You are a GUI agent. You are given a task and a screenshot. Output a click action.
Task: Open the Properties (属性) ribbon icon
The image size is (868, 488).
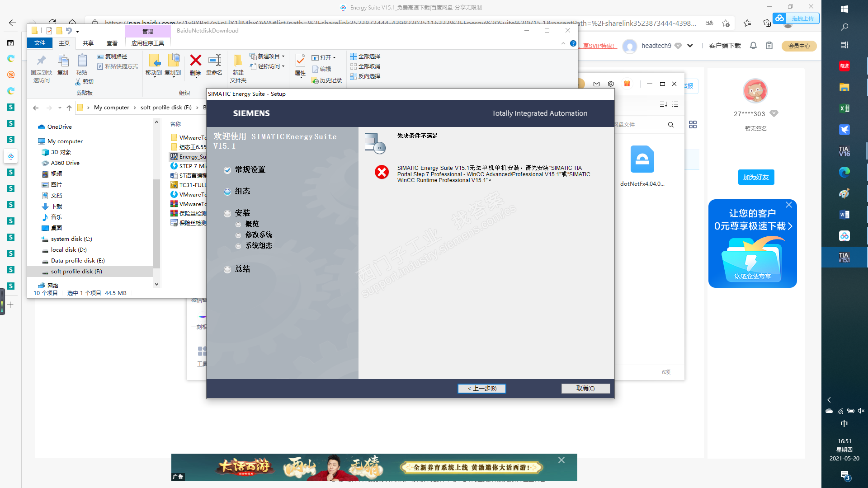pyautogui.click(x=300, y=61)
